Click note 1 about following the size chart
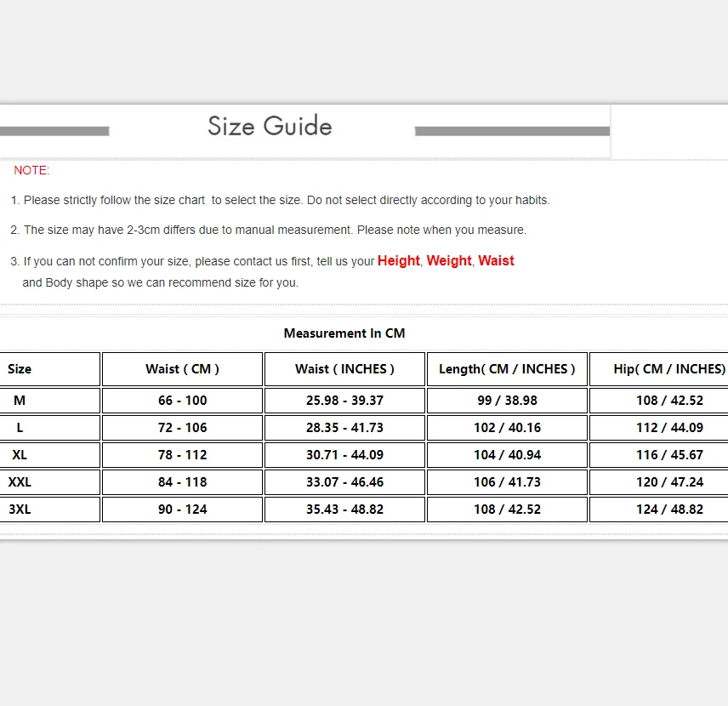 tap(281, 200)
